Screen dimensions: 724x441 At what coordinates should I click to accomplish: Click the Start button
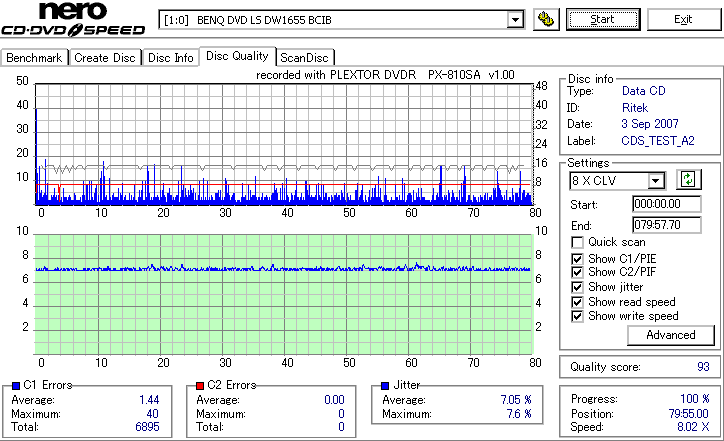[603, 19]
